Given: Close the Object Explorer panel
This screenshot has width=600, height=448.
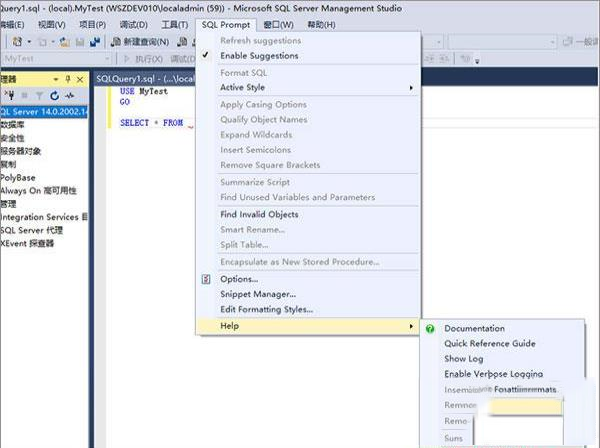Looking at the screenshot, I should [80, 80].
